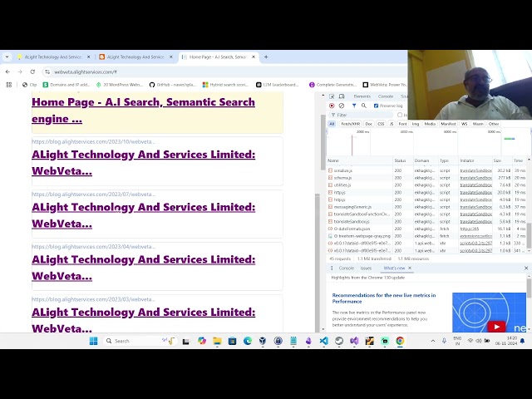Filter requests by Font type

(402, 124)
